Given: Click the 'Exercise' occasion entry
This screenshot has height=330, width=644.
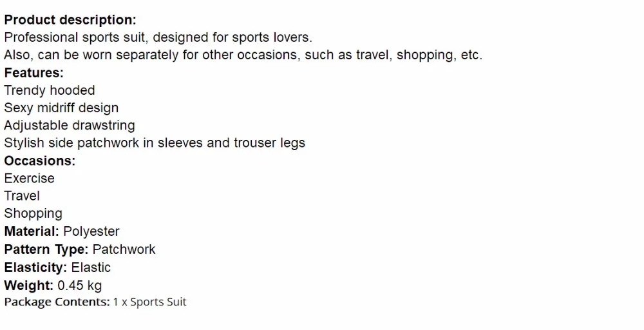Looking at the screenshot, I should point(30,179).
